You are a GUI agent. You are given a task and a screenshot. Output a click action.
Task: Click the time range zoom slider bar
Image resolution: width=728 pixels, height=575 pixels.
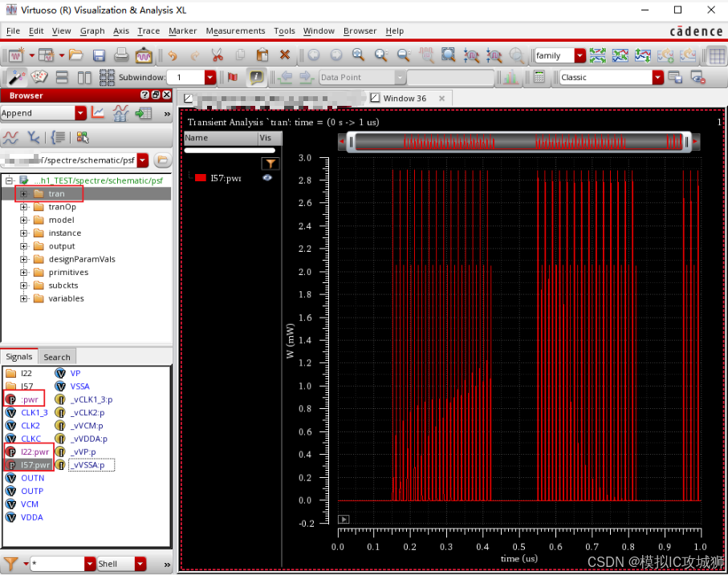[514, 143]
